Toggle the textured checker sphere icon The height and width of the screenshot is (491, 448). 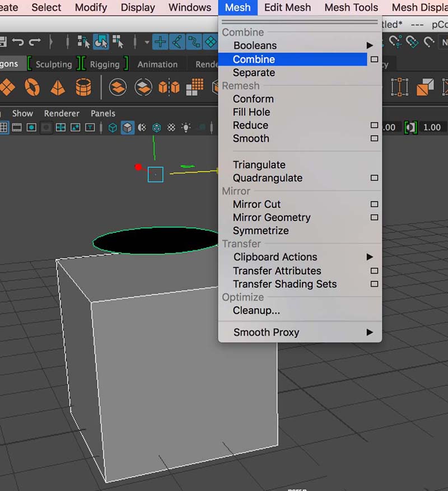tap(171, 128)
